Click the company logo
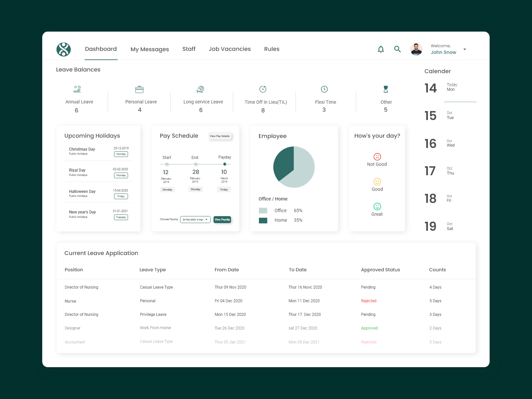This screenshot has height=399, width=532. [64, 49]
